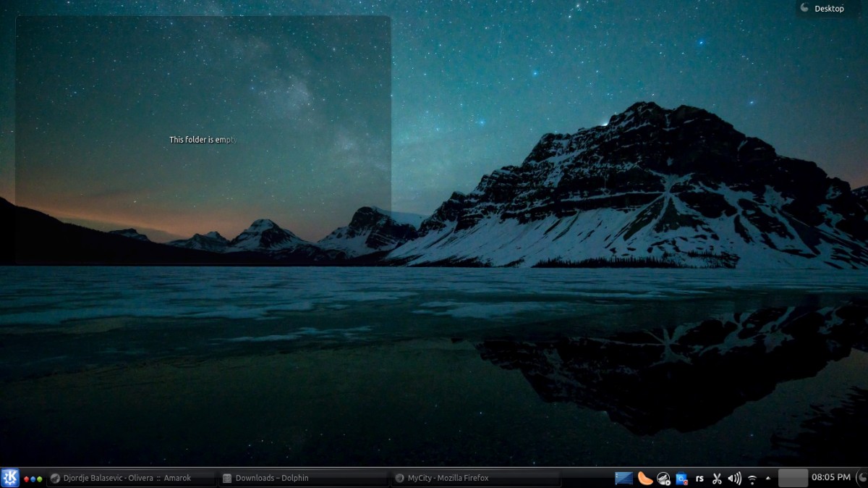Switch to the MyCity – Mozilla Firefox window

click(475, 478)
